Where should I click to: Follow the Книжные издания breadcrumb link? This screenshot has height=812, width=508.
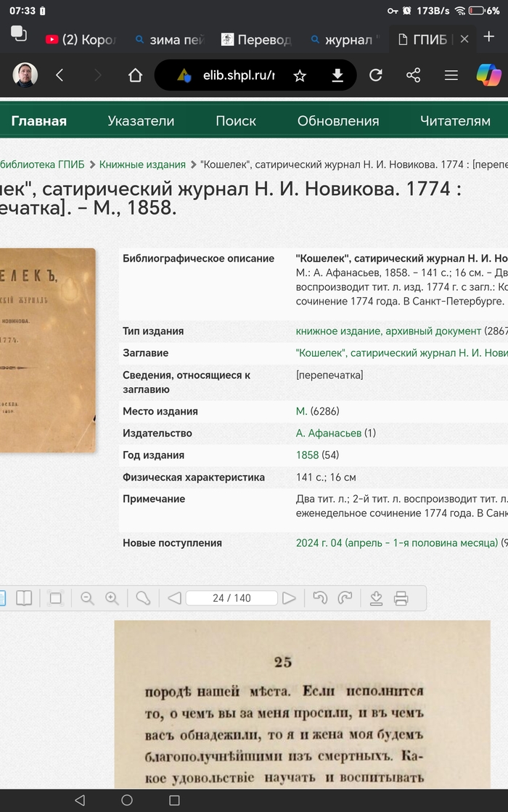142,165
